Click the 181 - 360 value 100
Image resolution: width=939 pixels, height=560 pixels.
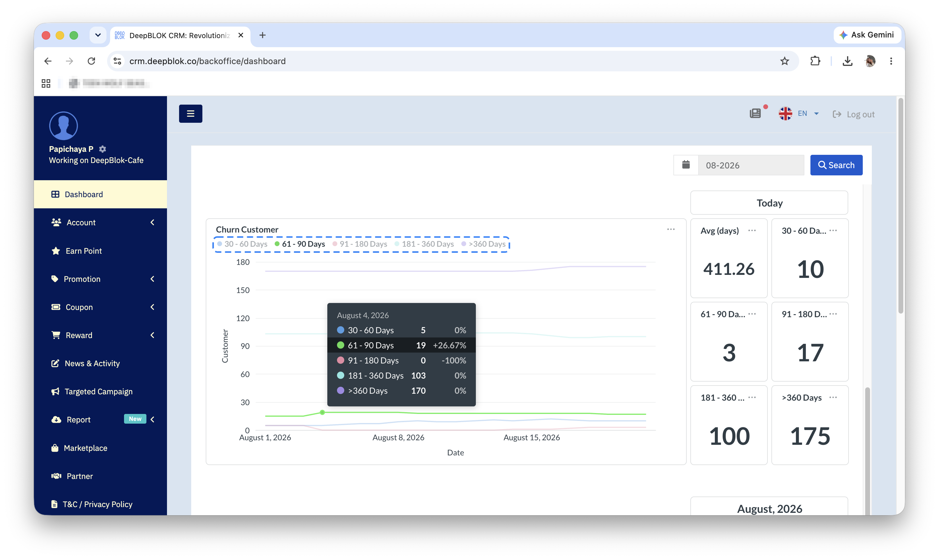tap(729, 436)
